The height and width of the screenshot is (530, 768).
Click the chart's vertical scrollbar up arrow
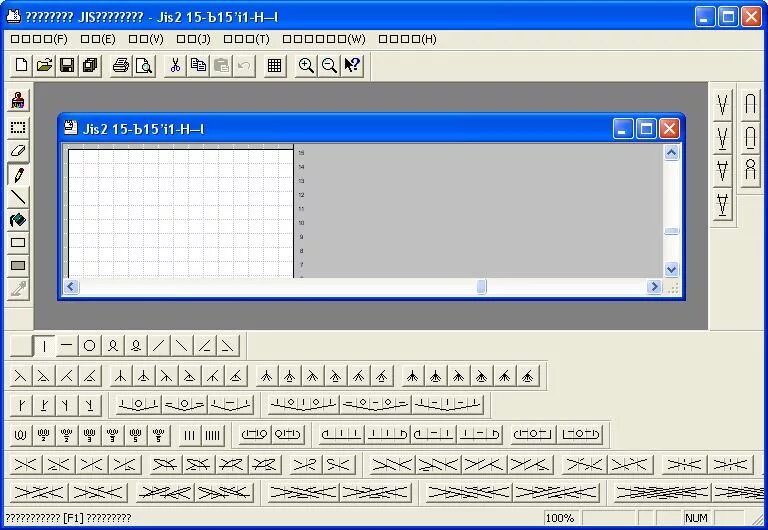(x=671, y=153)
